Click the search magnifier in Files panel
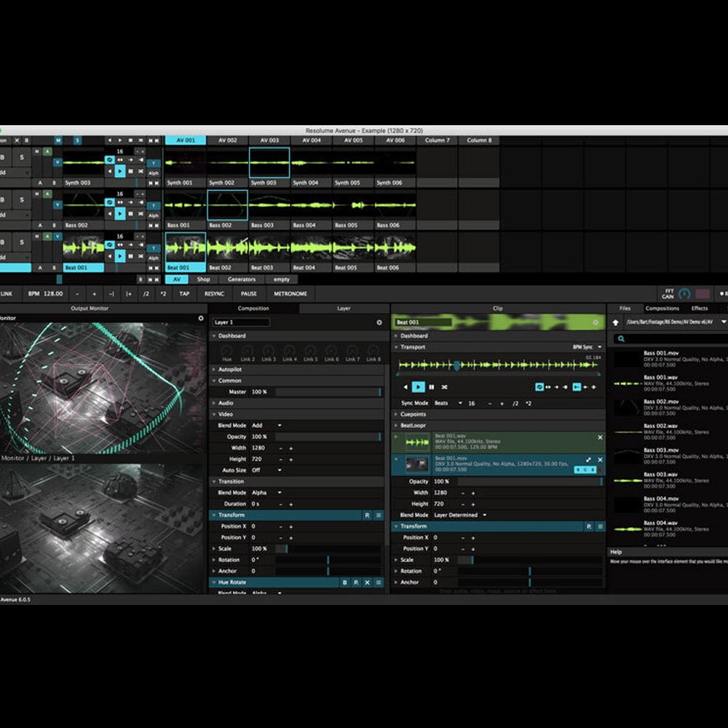 point(621,339)
